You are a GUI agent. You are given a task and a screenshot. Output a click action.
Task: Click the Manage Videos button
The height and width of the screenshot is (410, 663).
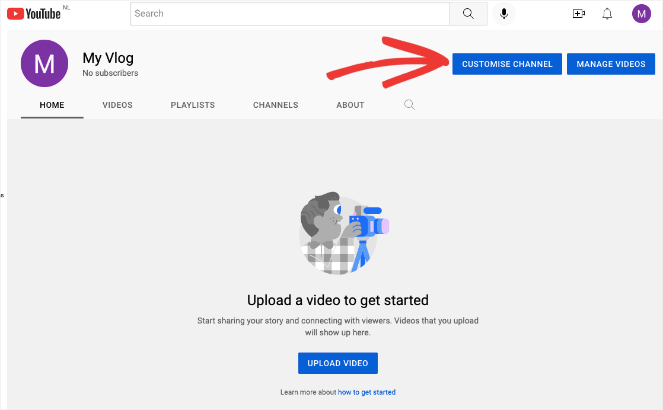(610, 64)
